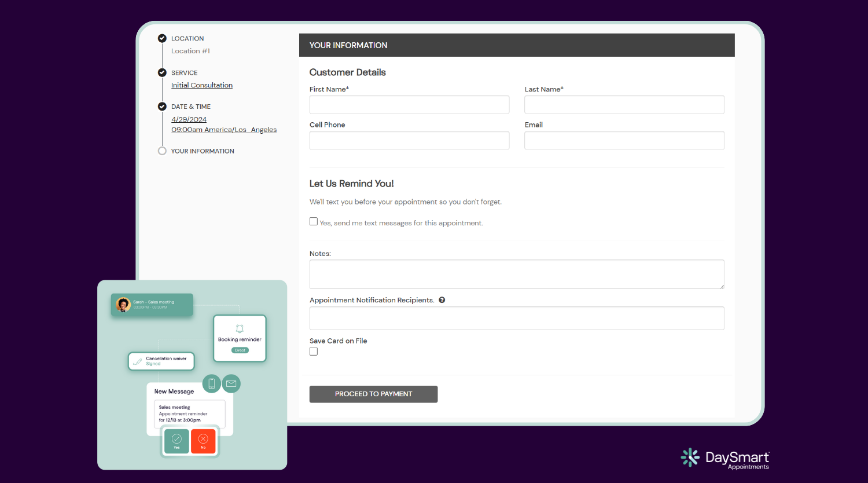This screenshot has height=483, width=868.
Task: Click the bell icon on Booking reminder card
Action: click(x=240, y=328)
